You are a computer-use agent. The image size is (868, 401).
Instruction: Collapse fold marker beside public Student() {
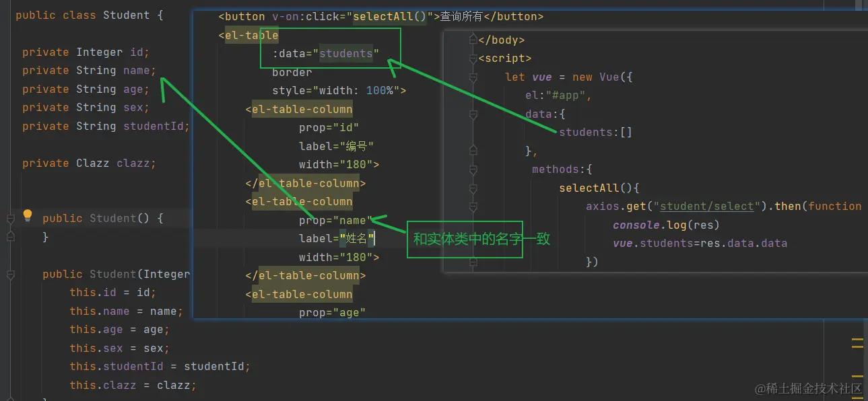click(10, 219)
